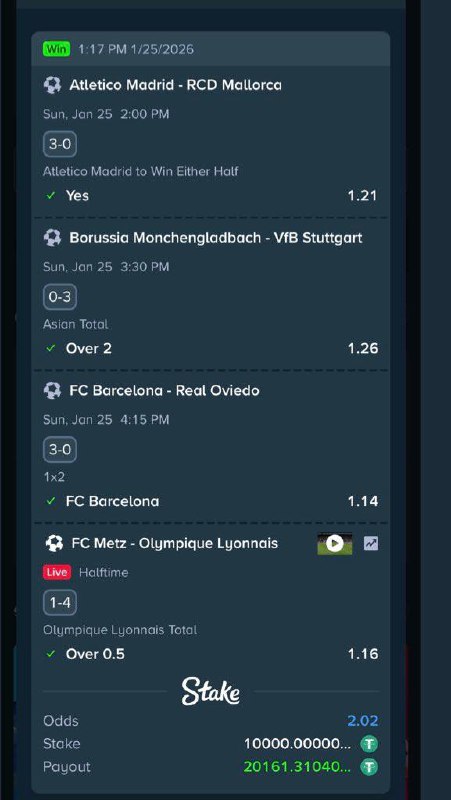This screenshot has width=451, height=800.
Task: Open FC Metz - Olympique Lyonnais match
Action: pyautogui.click(x=174, y=543)
